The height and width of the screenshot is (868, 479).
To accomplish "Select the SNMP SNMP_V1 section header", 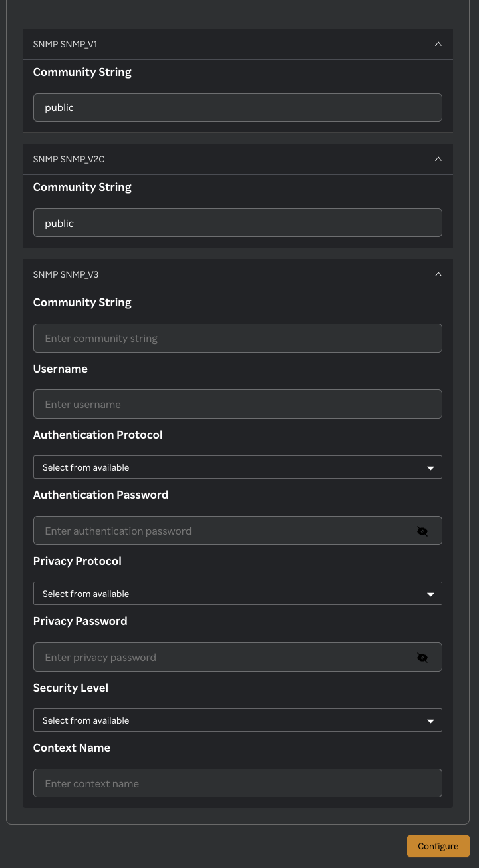I will pos(238,43).
